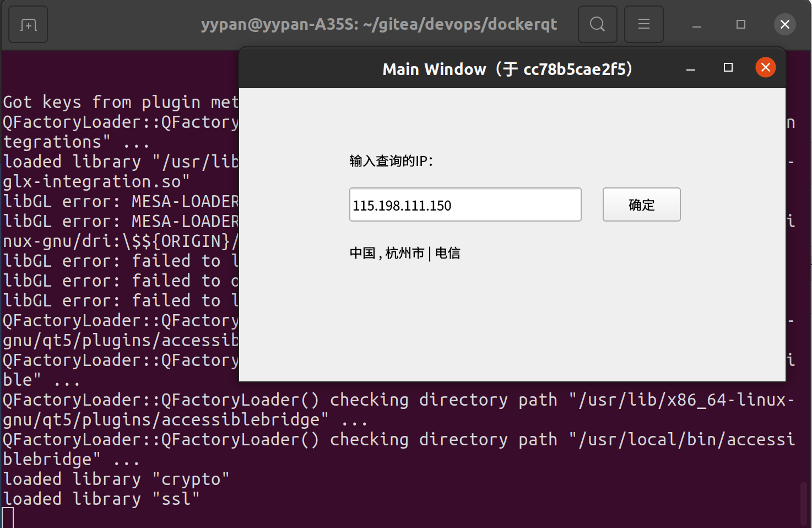The height and width of the screenshot is (528, 812).
Task: Click the result text 中国,杭州市 | 电信
Action: pos(405,253)
